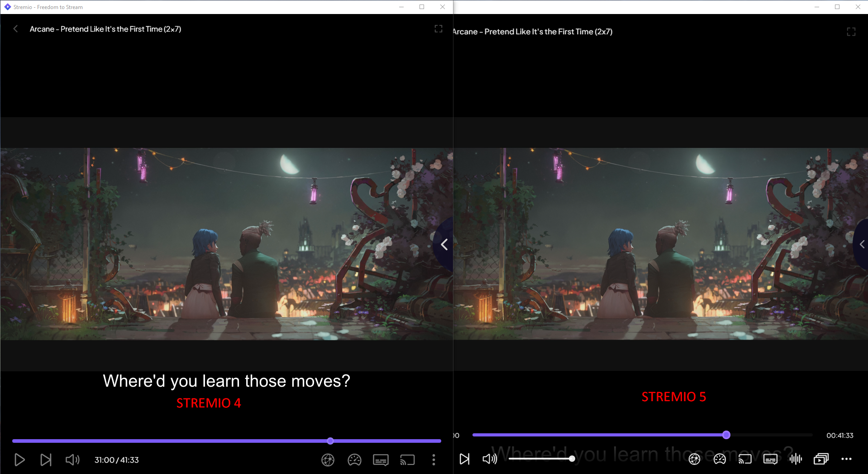The image size is (868, 474).
Task: Minimize the Stremio 4 window
Action: tap(401, 7)
